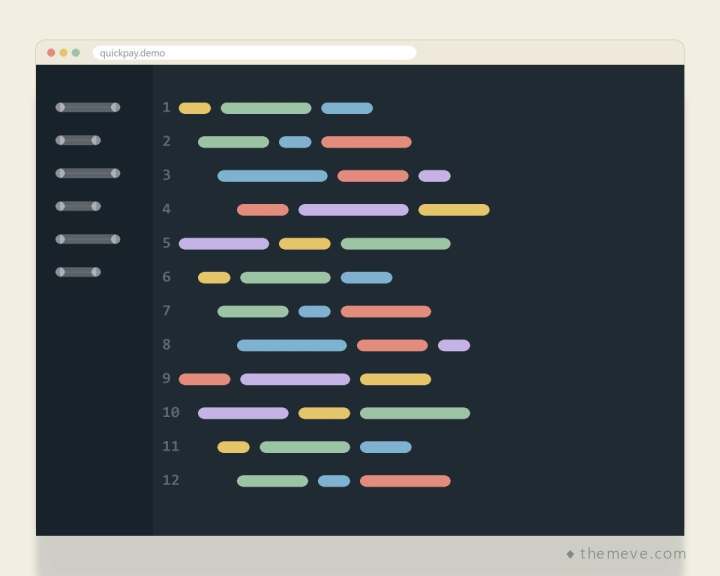Select the fourth sidebar bar item

pos(78,206)
